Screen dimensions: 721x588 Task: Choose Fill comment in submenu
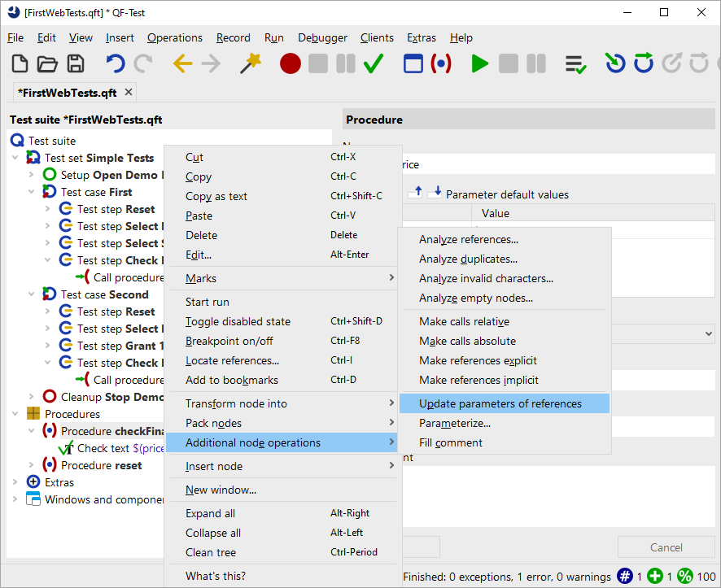[x=505, y=443]
